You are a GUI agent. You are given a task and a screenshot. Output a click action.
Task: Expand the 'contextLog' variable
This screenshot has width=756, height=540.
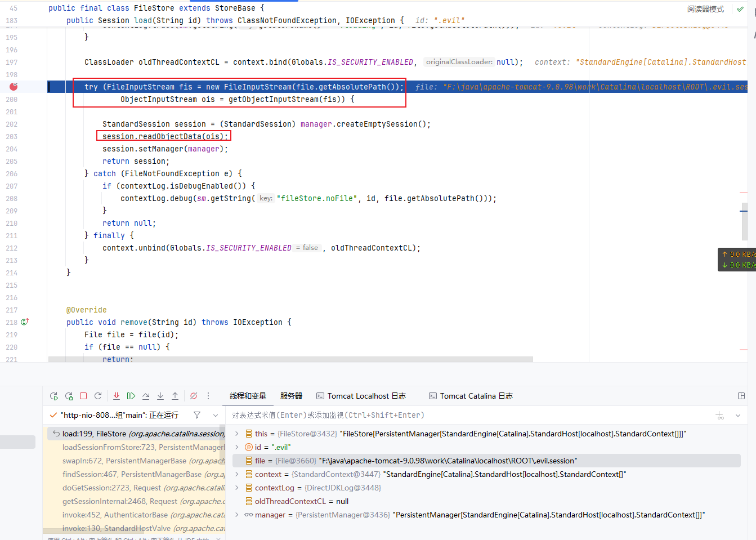237,488
